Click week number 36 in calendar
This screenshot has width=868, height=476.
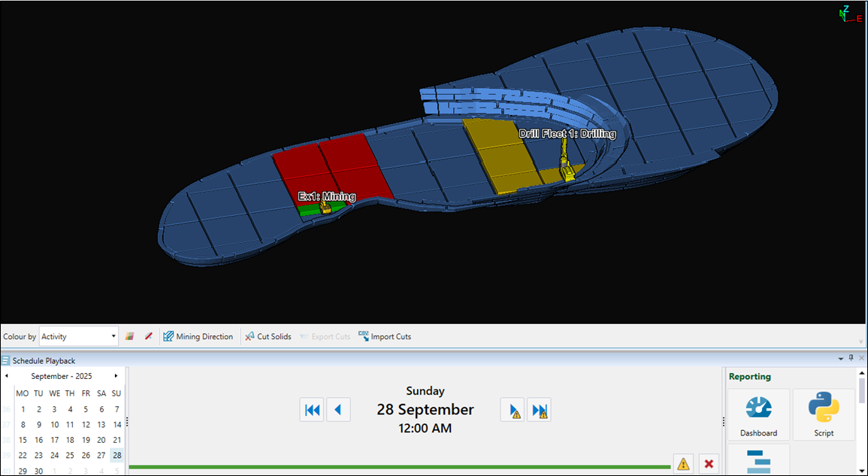click(6, 410)
